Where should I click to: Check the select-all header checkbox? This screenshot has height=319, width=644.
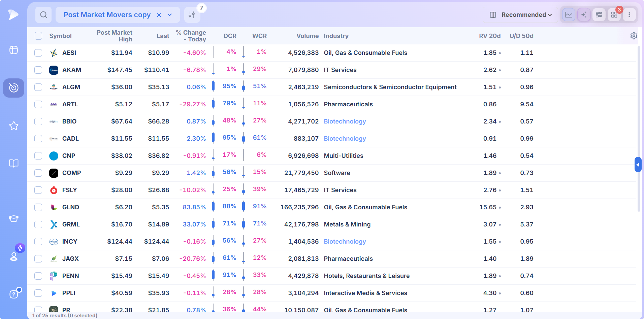38,36
